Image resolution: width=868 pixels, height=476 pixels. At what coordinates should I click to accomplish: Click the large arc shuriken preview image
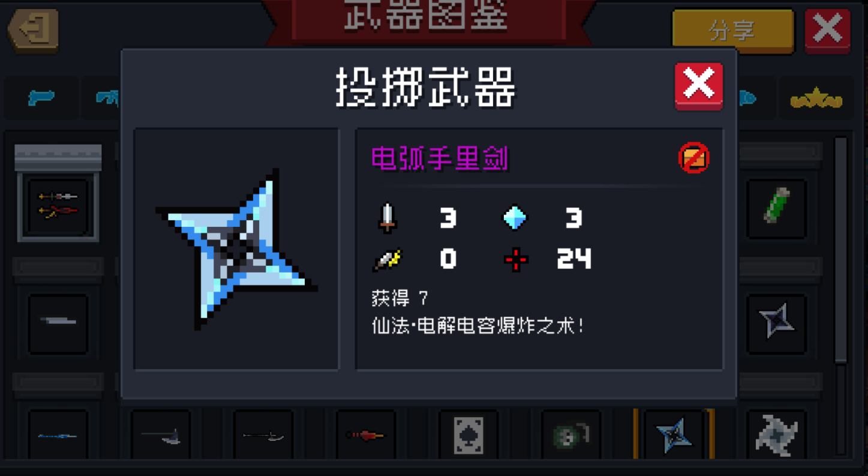click(236, 249)
